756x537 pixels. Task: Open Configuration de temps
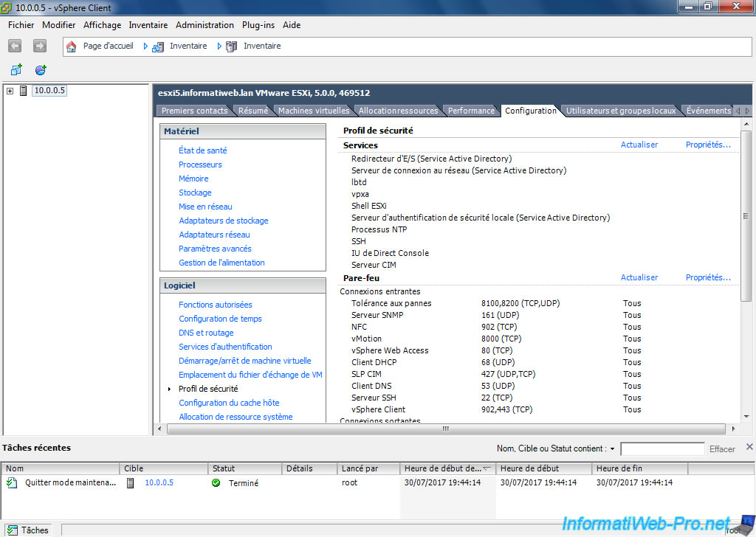(220, 319)
